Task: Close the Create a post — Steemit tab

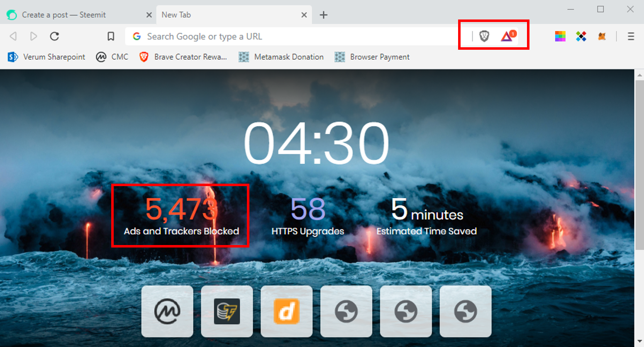Action: [x=149, y=15]
